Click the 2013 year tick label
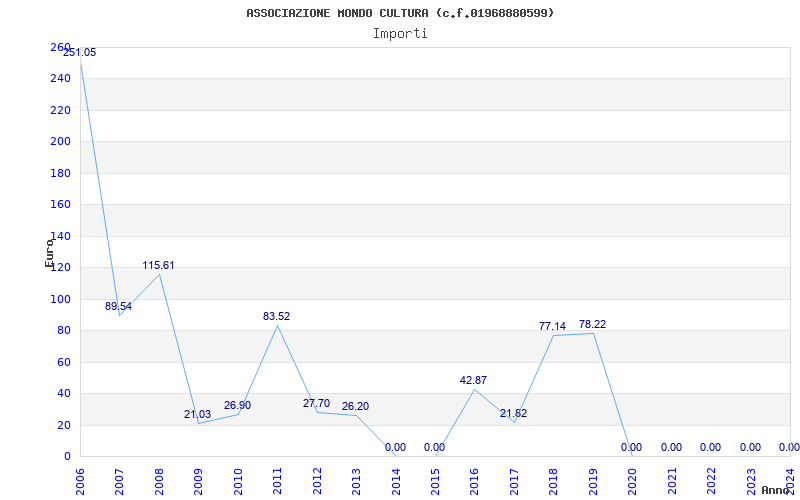 [x=356, y=483]
